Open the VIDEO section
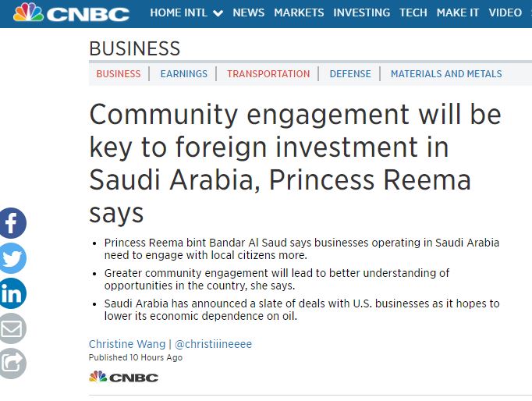Image resolution: width=532 pixels, height=401 pixels. pyautogui.click(x=505, y=12)
